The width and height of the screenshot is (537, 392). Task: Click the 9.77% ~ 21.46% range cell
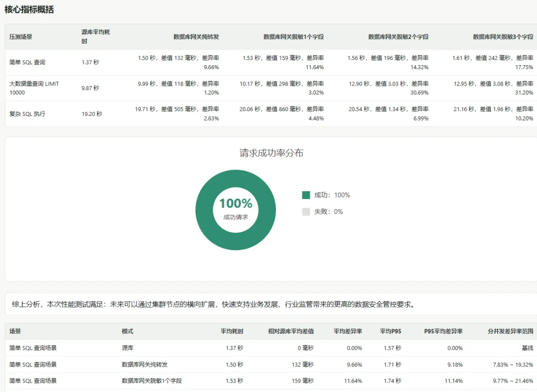(513, 381)
